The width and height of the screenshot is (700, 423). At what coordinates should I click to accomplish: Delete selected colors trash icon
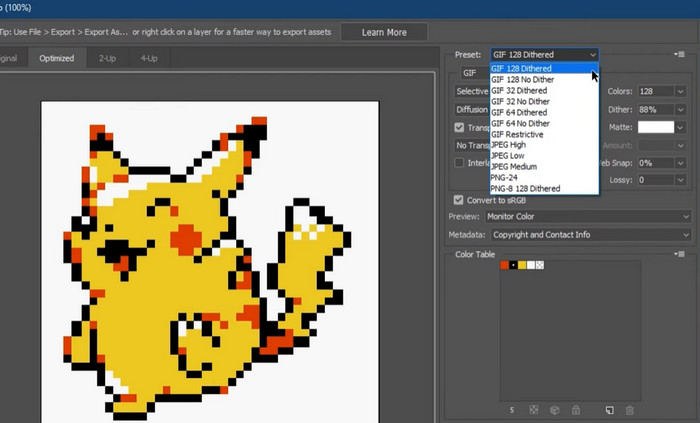[x=629, y=410]
